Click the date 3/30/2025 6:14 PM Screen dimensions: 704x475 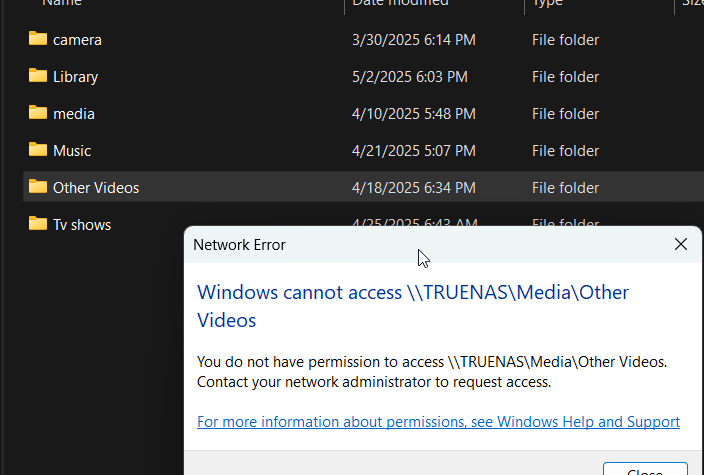pos(414,40)
